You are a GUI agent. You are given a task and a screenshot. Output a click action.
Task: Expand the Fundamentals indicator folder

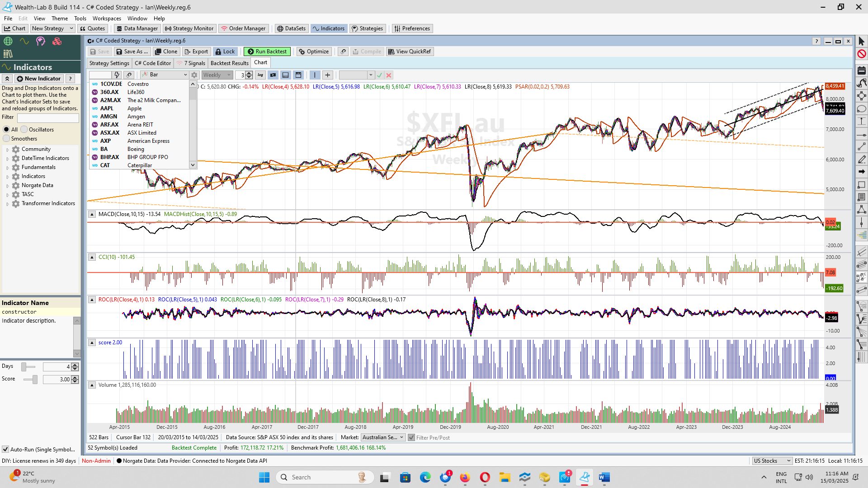click(8, 168)
